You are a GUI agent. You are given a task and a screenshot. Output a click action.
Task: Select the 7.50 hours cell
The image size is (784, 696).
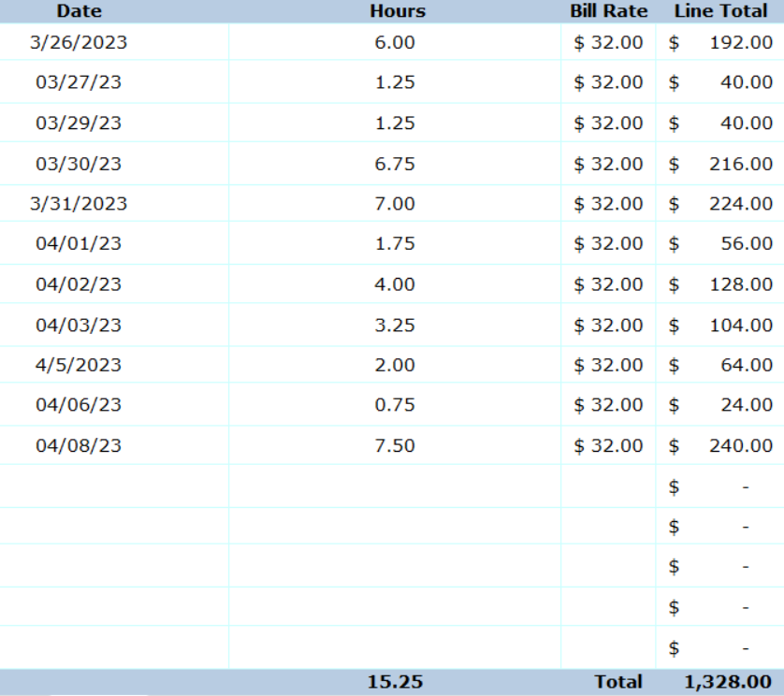click(x=395, y=446)
